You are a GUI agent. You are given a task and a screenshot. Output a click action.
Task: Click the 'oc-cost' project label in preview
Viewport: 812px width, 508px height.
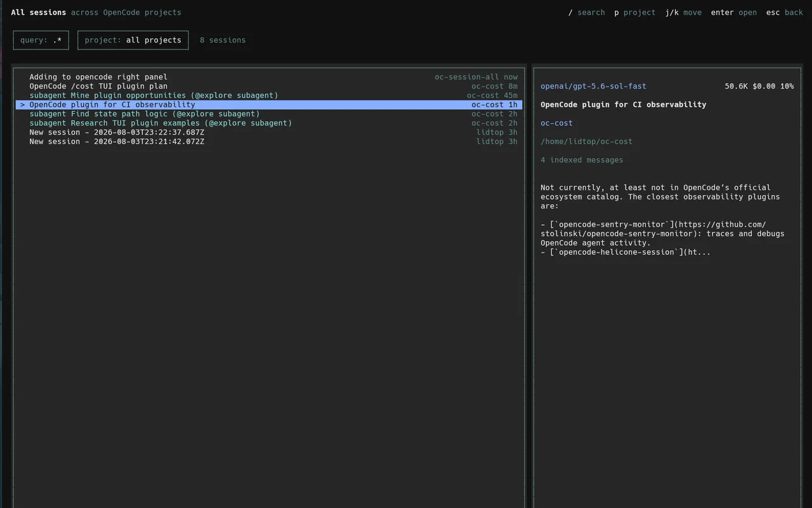click(556, 123)
